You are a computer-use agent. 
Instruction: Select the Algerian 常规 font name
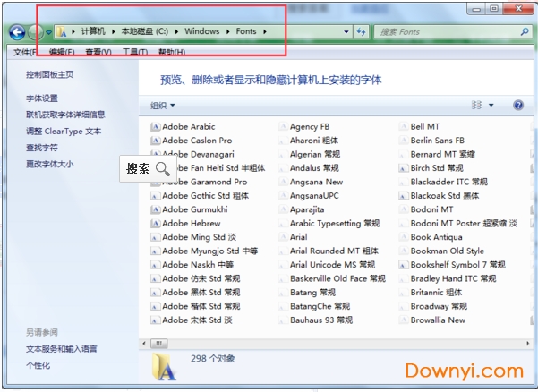tap(315, 154)
